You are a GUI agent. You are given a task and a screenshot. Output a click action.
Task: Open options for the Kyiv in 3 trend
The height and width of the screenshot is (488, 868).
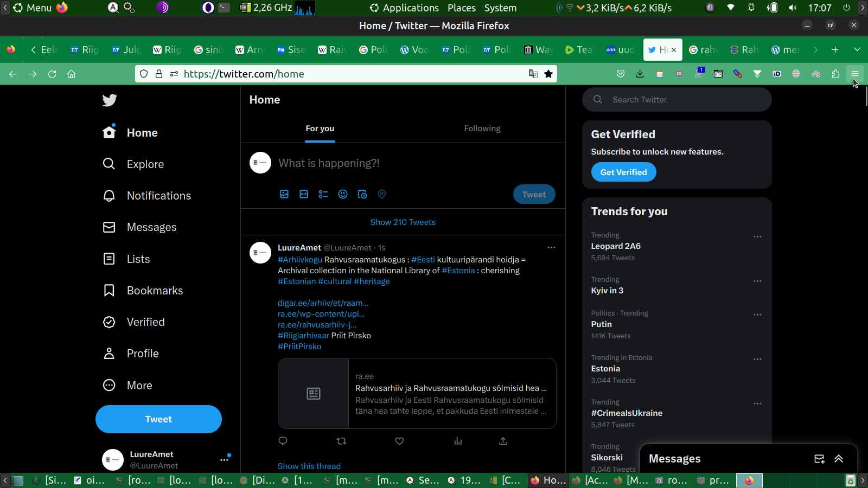pyautogui.click(x=757, y=281)
